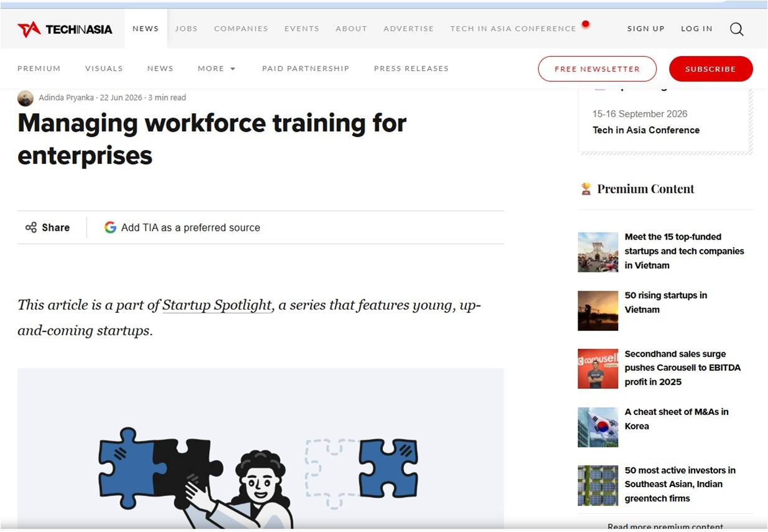Click the 22 Jun 2026 date text
The image size is (768, 532).
pyautogui.click(x=121, y=98)
